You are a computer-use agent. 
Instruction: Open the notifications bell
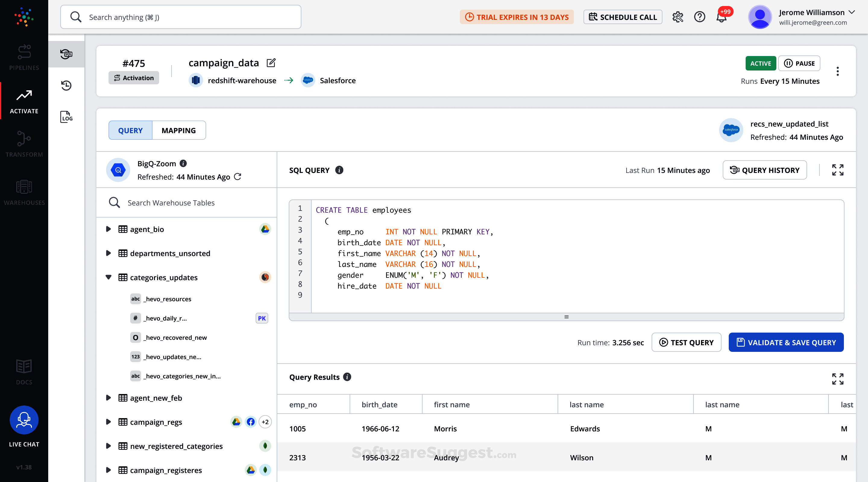tap(722, 17)
